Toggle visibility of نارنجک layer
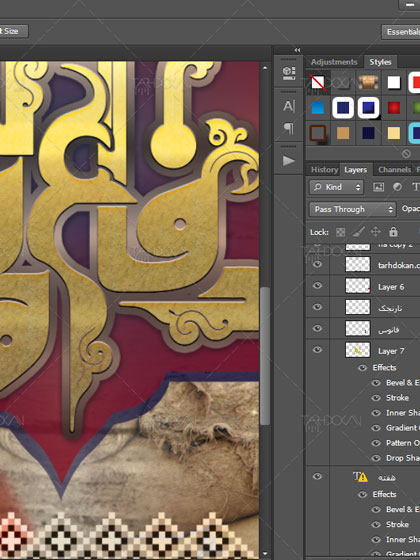The height and width of the screenshot is (560, 420). pyautogui.click(x=317, y=307)
